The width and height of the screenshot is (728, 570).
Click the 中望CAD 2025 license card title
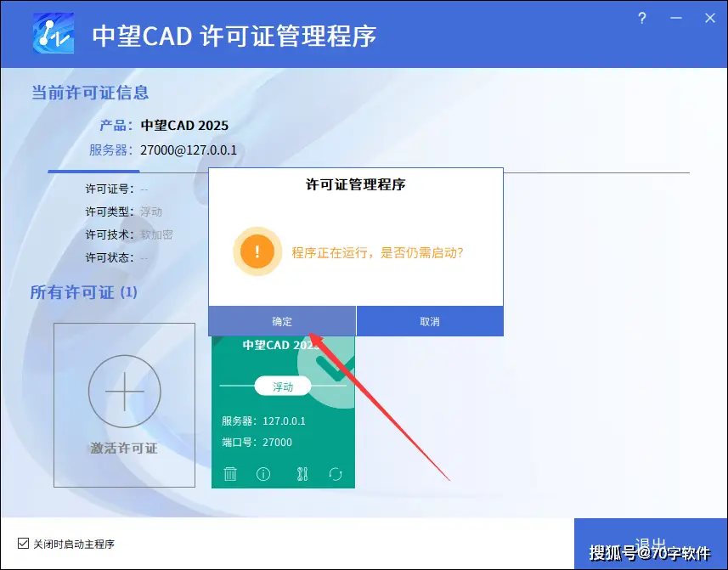(280, 345)
